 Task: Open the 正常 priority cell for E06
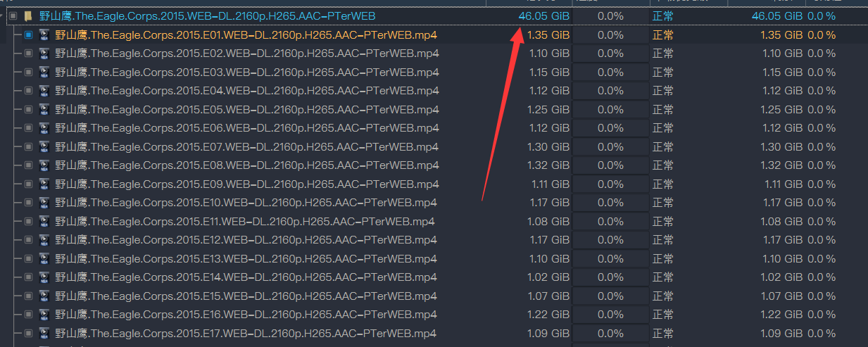click(662, 128)
